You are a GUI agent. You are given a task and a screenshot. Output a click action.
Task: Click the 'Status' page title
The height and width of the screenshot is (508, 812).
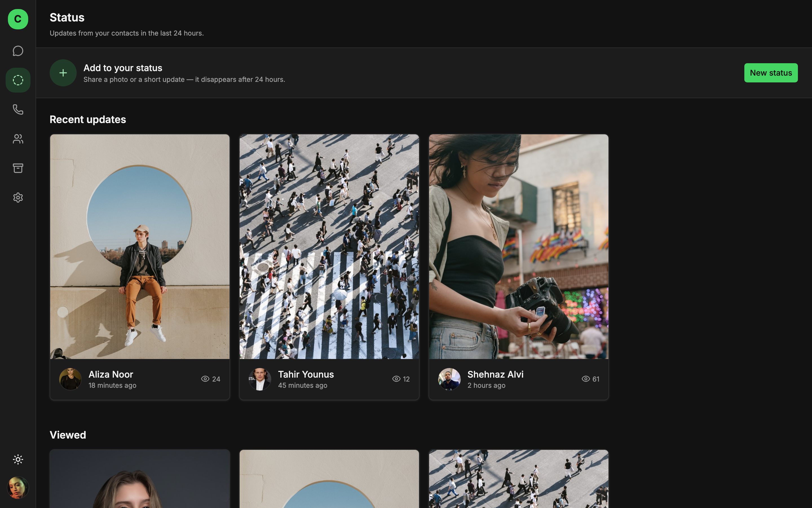tap(67, 17)
